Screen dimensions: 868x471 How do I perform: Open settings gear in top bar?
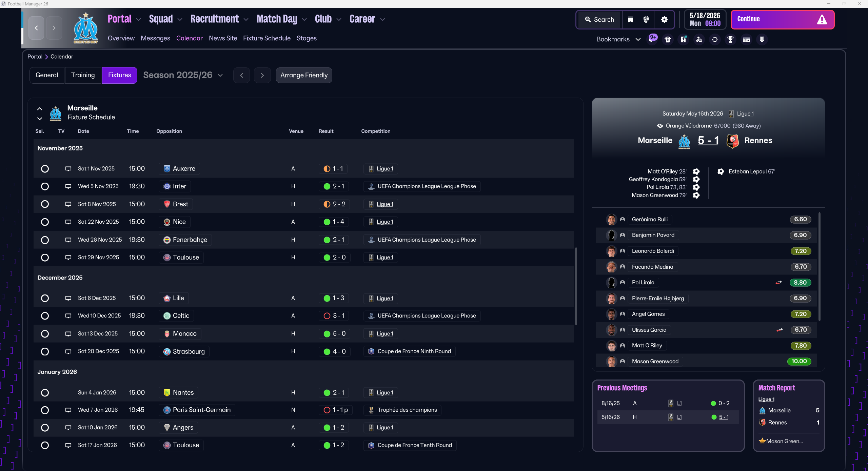(x=664, y=20)
